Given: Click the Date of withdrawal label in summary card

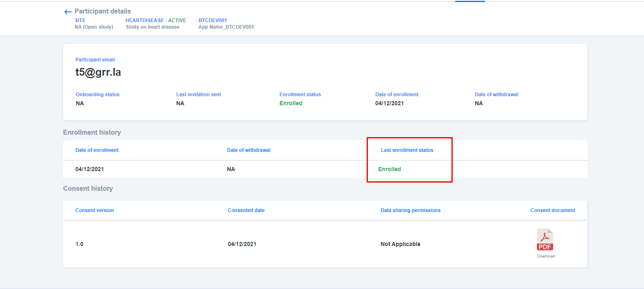Looking at the screenshot, I should pos(497,95).
